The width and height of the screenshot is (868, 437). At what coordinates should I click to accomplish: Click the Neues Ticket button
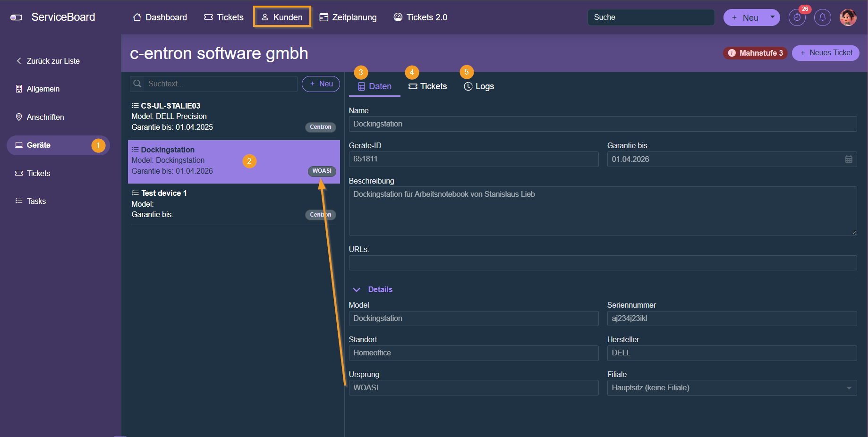tap(825, 53)
